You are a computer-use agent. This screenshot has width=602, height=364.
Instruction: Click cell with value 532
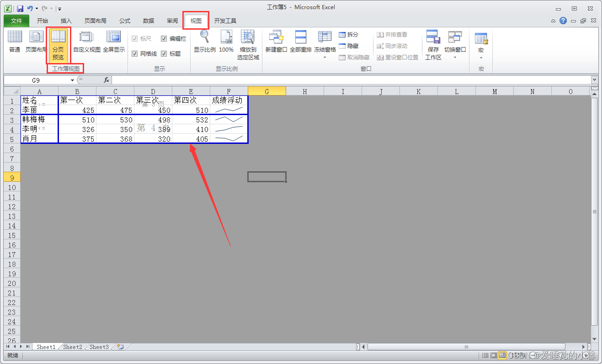tap(191, 120)
